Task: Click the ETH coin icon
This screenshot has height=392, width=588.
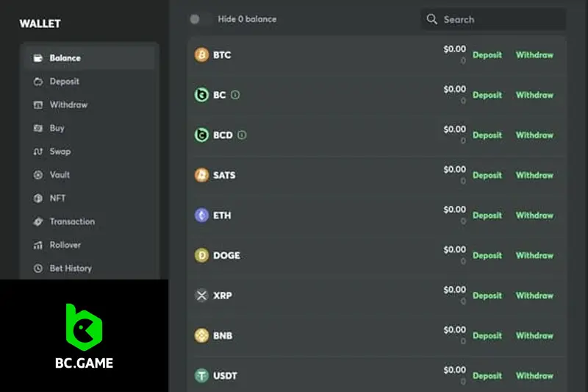Action: 201,215
